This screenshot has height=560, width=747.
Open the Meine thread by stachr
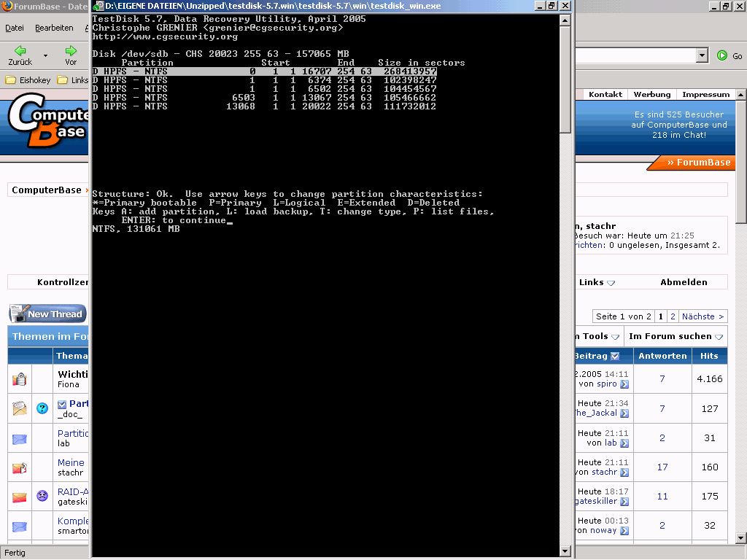tap(71, 462)
